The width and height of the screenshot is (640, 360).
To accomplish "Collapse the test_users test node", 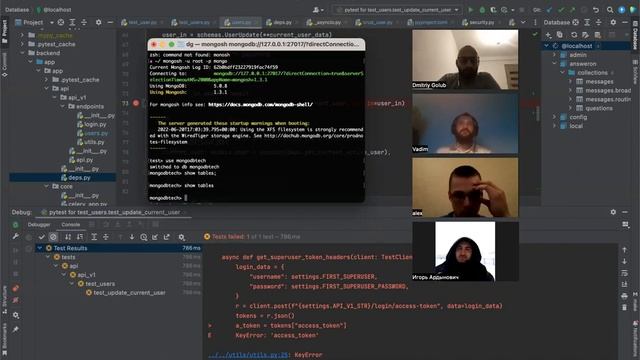I will tap(72, 284).
